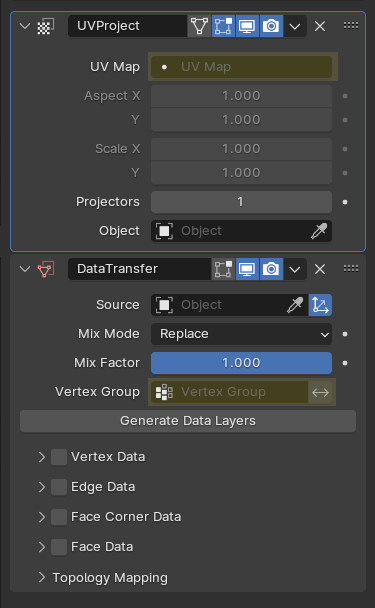This screenshot has width=375, height=608.
Task: Open the Vertex Group selection field
Action: tap(230, 392)
